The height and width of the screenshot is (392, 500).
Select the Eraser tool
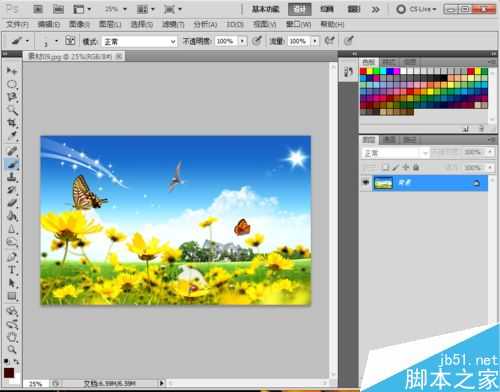[12, 203]
